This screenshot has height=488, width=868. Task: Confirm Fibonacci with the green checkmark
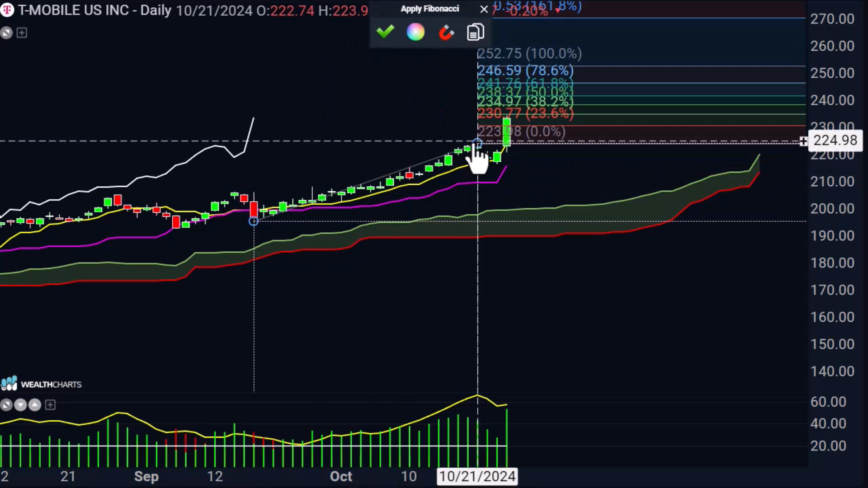point(385,32)
